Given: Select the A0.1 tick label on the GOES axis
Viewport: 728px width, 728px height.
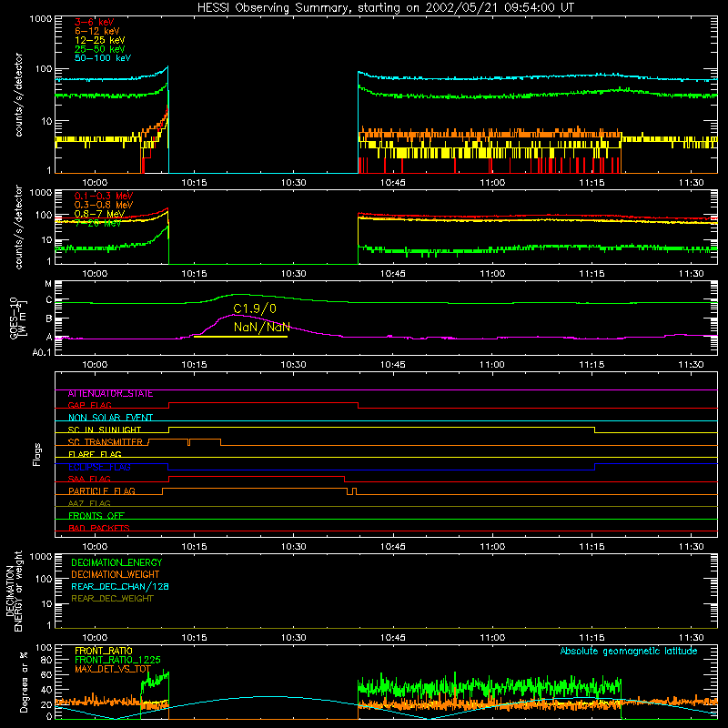Looking at the screenshot, I should click(41, 352).
